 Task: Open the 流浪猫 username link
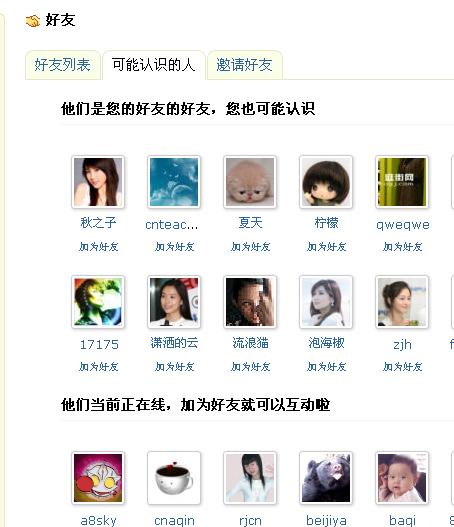pos(250,343)
